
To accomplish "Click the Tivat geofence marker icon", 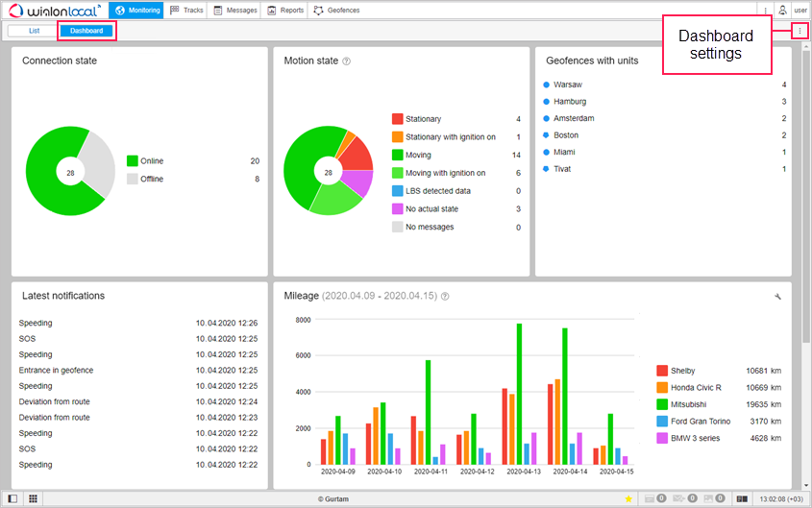I will pyautogui.click(x=546, y=169).
